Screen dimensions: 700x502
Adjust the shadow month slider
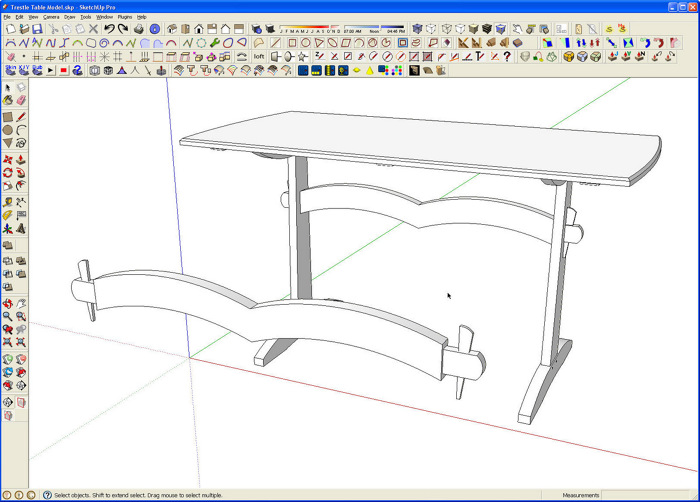[x=309, y=29]
